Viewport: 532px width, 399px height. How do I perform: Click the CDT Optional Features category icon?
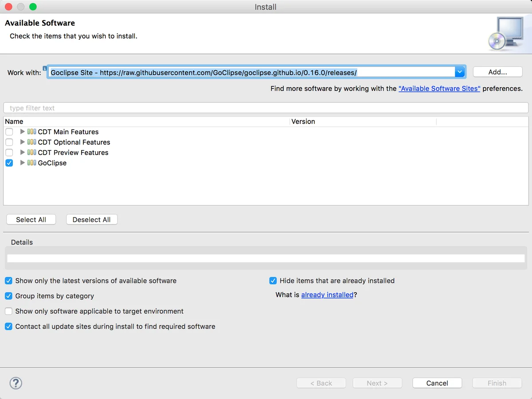point(32,142)
